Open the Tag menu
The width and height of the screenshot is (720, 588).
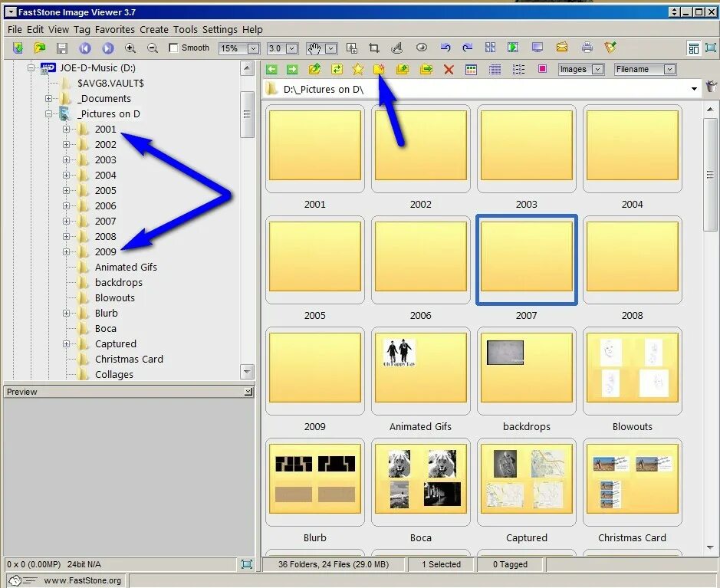82,29
